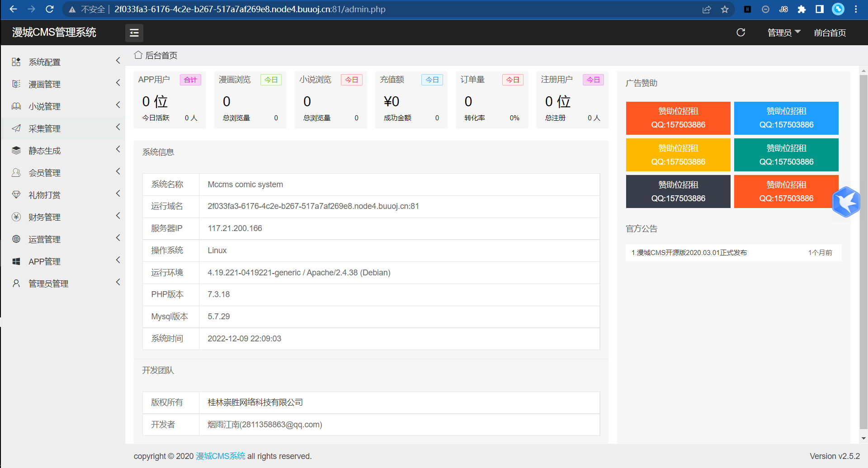Click the 充值额 今日 badge

pyautogui.click(x=432, y=80)
